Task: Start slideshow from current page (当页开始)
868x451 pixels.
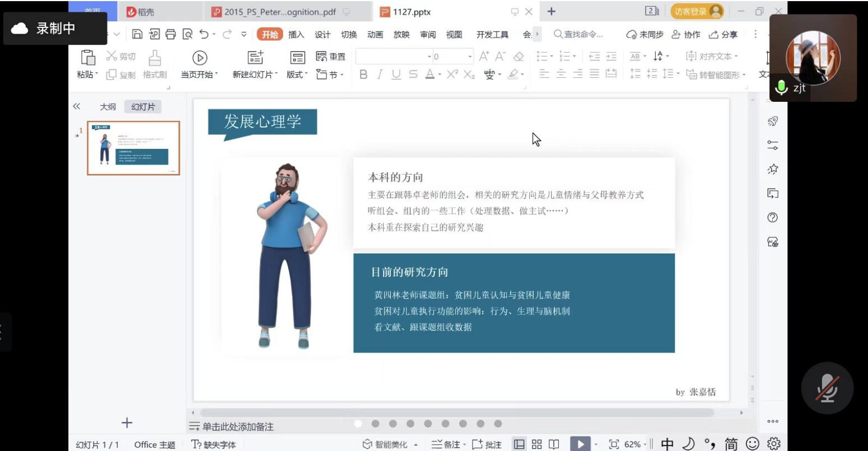Action: click(199, 58)
